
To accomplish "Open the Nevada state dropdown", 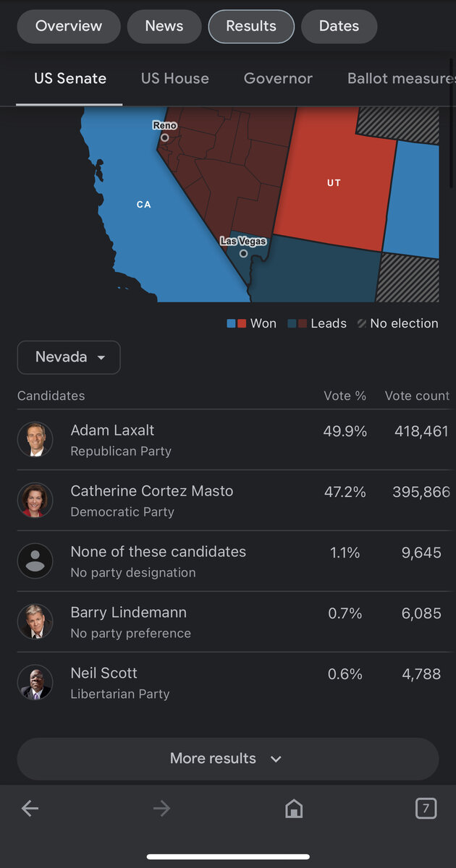I will coord(69,357).
